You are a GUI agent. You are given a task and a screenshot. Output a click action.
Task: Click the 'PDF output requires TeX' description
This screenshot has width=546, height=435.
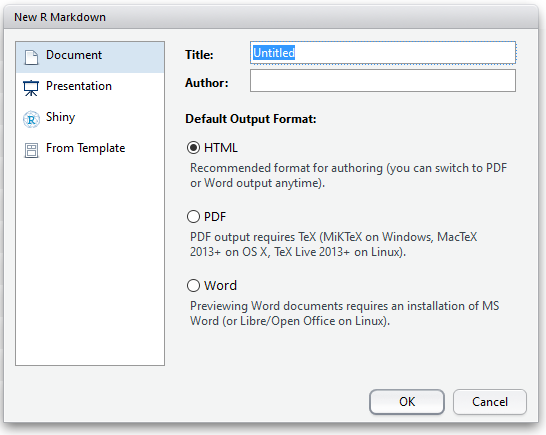coord(333,244)
